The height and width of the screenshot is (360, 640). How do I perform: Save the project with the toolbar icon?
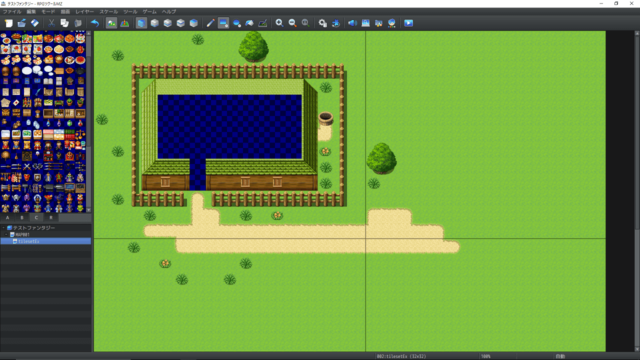pos(35,23)
